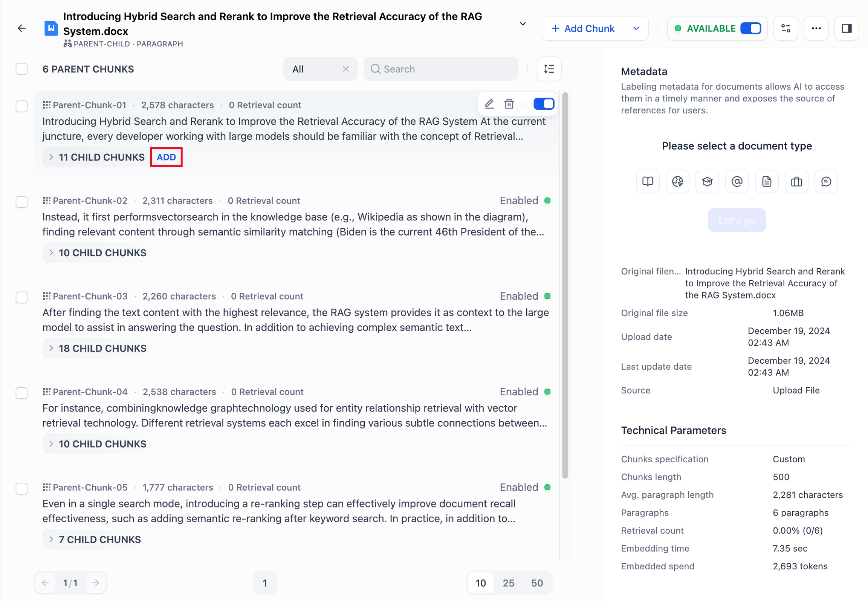Toggle the right metadata side panel icon
868x601 pixels.
coord(847,28)
